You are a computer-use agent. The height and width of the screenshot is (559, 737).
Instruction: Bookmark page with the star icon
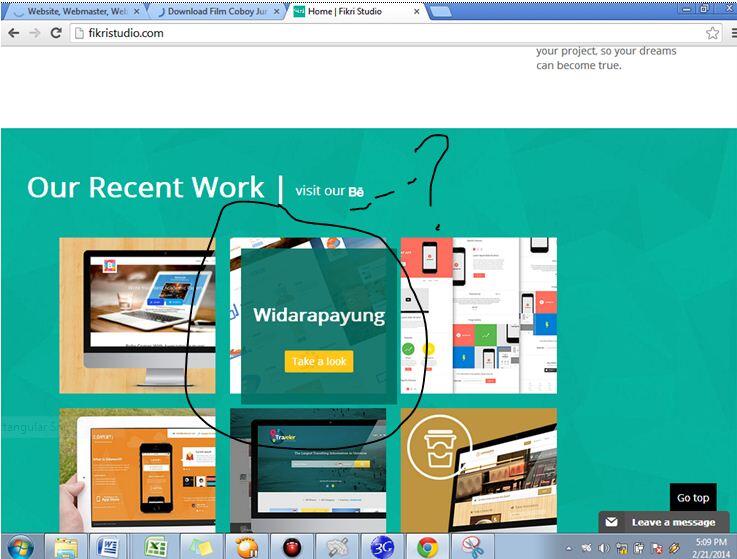[x=712, y=33]
